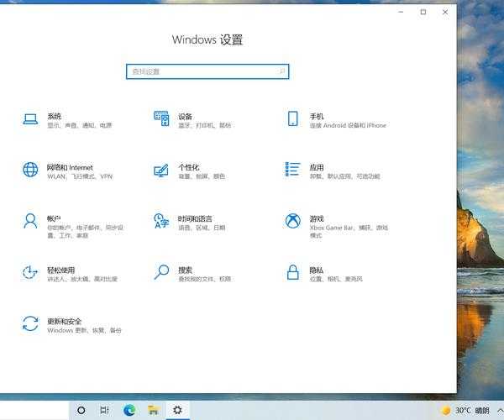Click the 更新和安全 title text
The height and width of the screenshot is (420, 504).
tap(65, 322)
